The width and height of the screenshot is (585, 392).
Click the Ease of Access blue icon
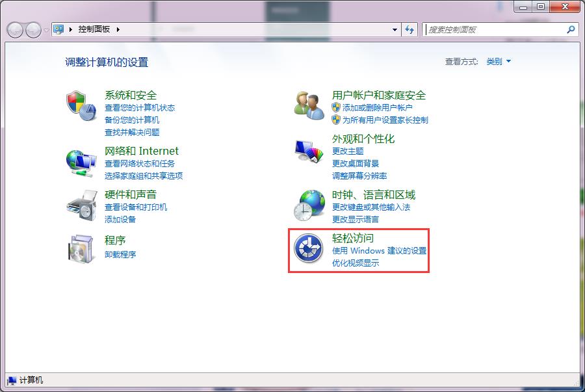309,249
